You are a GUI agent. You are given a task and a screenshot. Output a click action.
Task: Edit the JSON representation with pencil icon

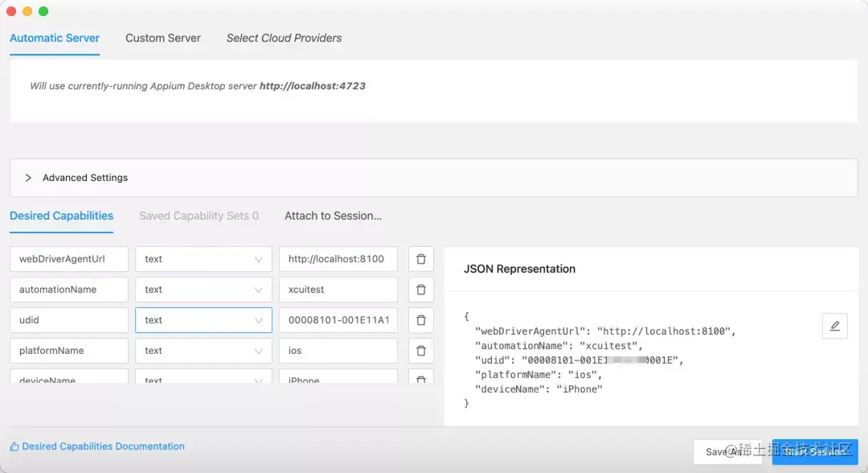[x=835, y=326]
